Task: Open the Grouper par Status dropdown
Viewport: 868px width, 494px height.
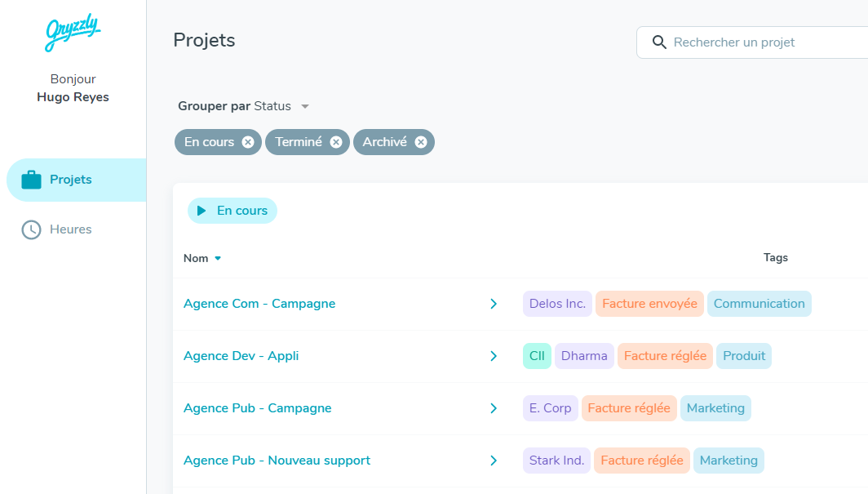Action: click(243, 106)
